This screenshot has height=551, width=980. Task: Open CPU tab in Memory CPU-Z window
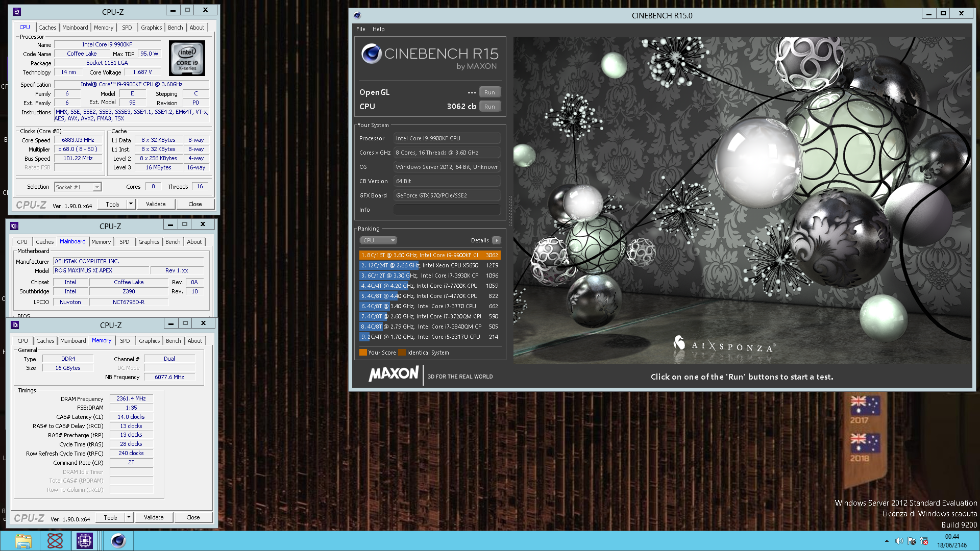(x=23, y=341)
